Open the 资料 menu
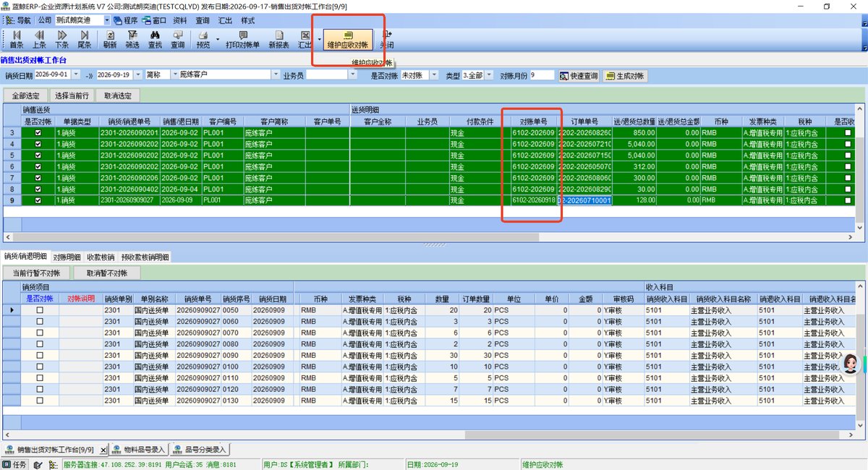Screen dimensions: 868x470 [180, 20]
